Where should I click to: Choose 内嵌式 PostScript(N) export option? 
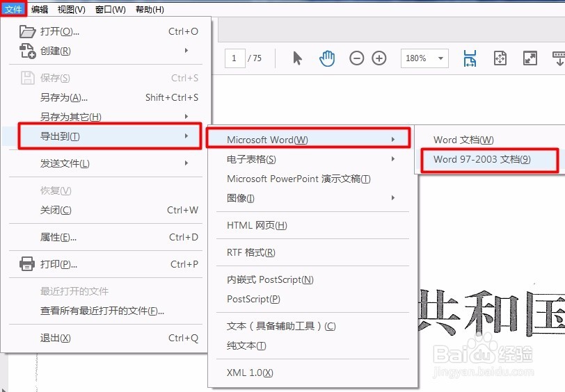pyautogui.click(x=313, y=279)
